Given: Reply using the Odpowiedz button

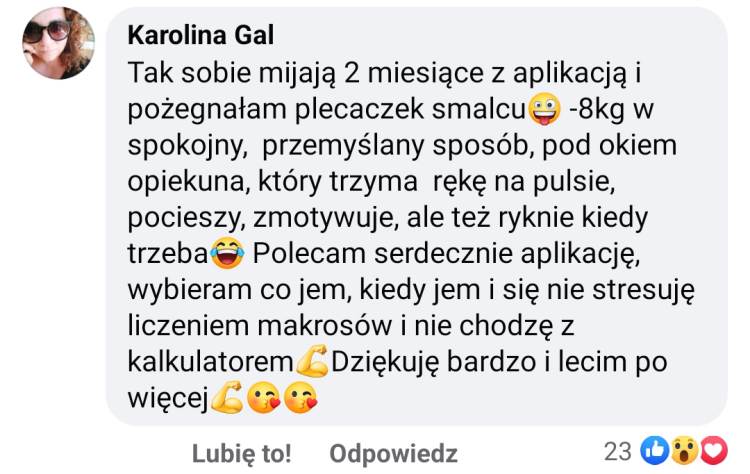Looking at the screenshot, I should [x=393, y=453].
